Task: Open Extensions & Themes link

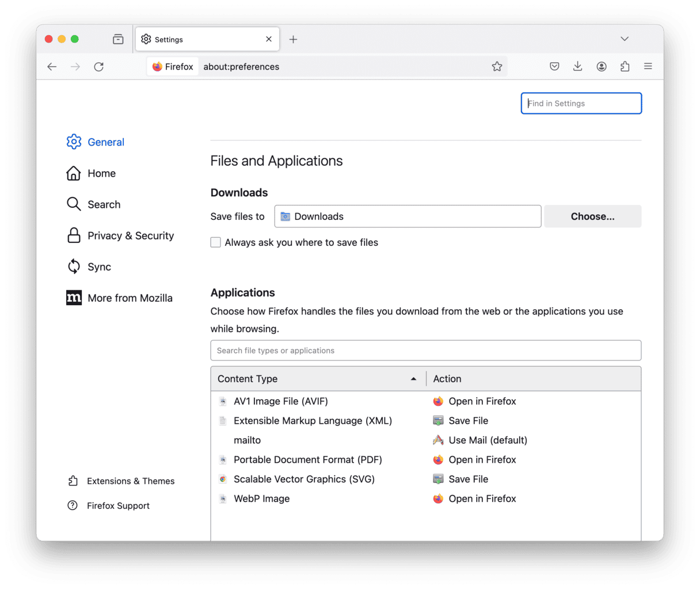Action: tap(121, 481)
